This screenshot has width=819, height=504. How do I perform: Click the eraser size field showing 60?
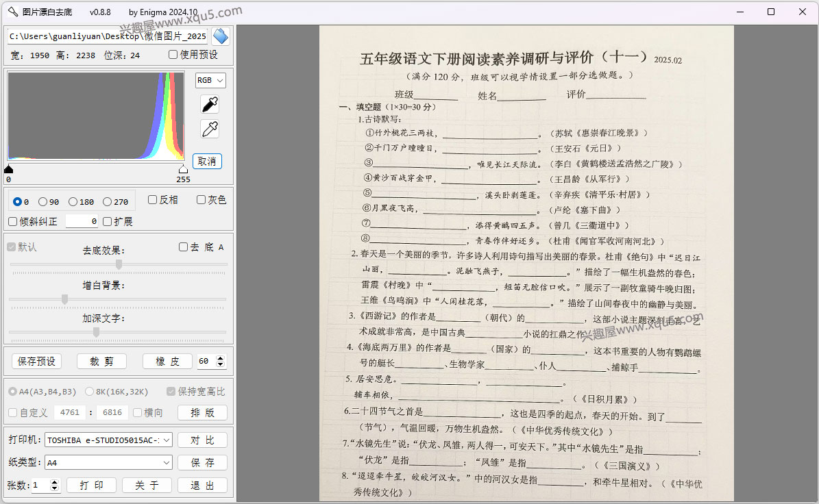[206, 361]
